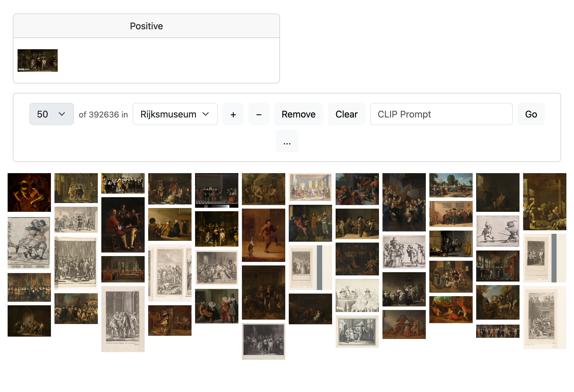This screenshot has height=392, width=574.
Task: Open the Rijksmuseum collection dropdown
Action: click(175, 114)
